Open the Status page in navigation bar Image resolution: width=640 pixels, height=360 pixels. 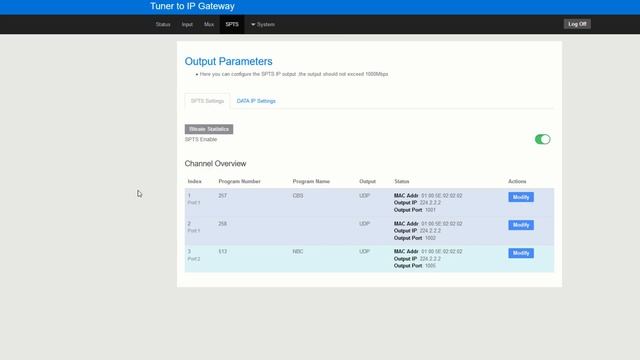(x=163, y=24)
